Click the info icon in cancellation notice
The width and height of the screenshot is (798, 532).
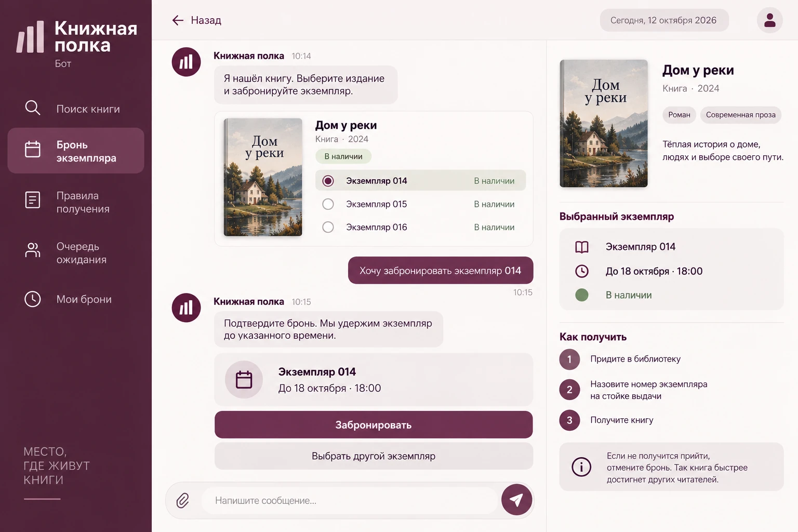pos(581,467)
